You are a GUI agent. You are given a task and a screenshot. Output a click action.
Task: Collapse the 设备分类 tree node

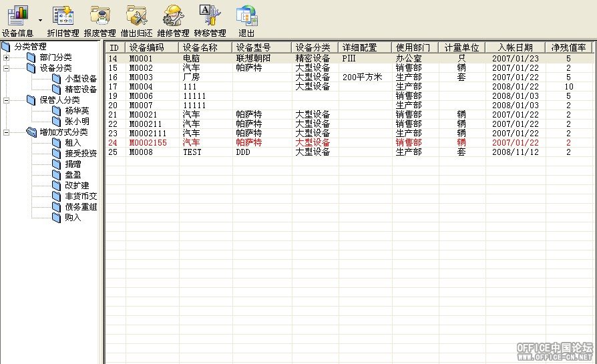pos(7,69)
